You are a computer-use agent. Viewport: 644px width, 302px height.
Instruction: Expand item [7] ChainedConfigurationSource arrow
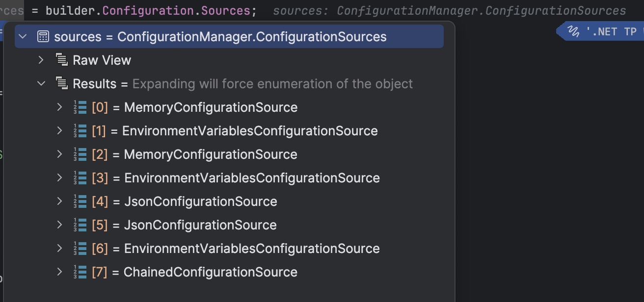pyautogui.click(x=60, y=272)
